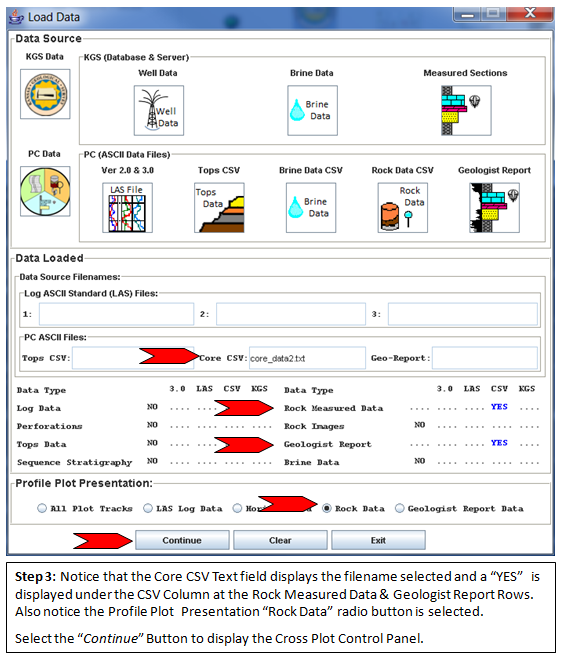The image size is (564, 656).
Task: Click NO beside Tops Data
Action: click(152, 443)
